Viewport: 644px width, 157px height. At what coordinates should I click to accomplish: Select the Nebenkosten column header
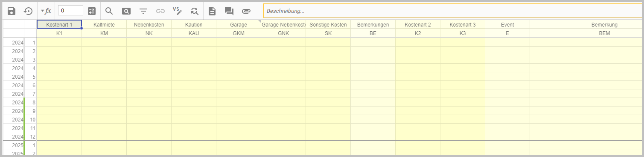[x=149, y=25]
